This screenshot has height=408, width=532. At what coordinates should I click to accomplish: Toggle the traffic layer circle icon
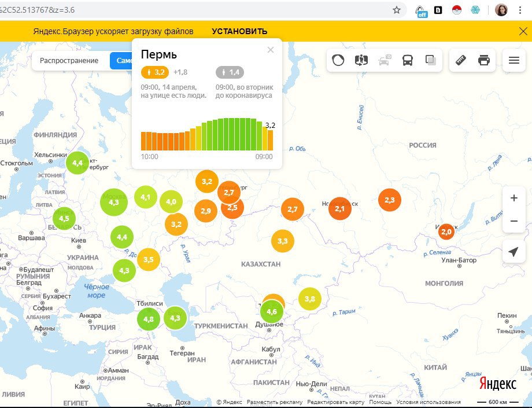coord(338,60)
